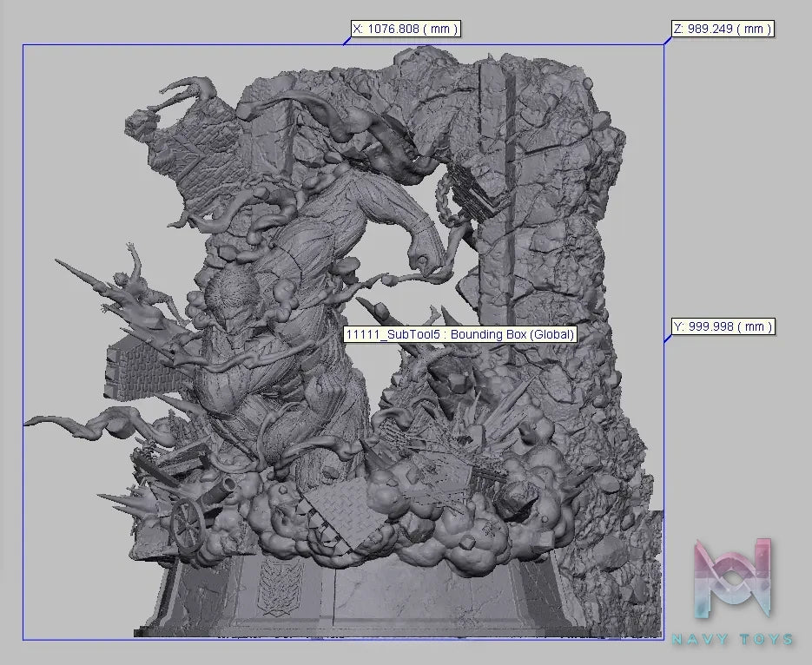The height and width of the screenshot is (665, 812).
Task: Click the Y: 999.998 (mm) dimension label
Action: (x=723, y=326)
